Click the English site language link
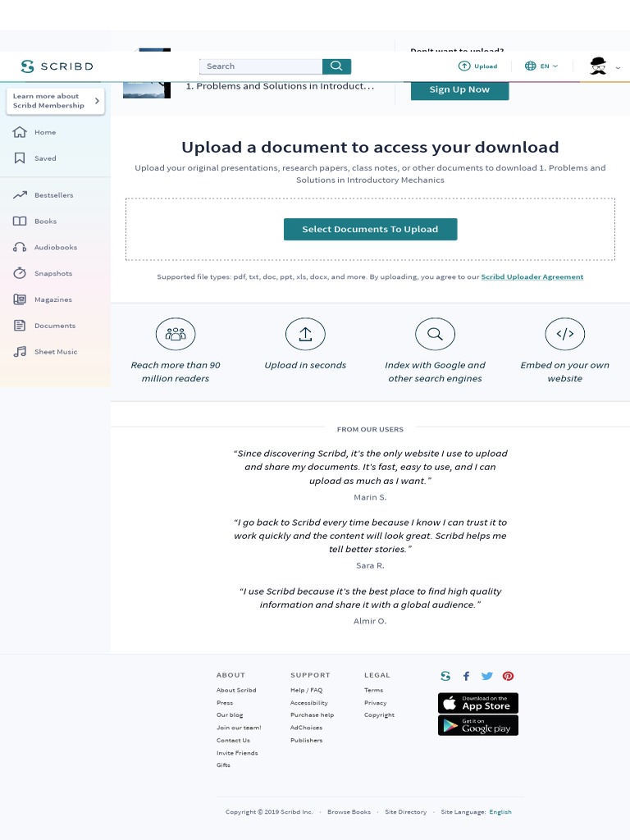 [x=500, y=812]
